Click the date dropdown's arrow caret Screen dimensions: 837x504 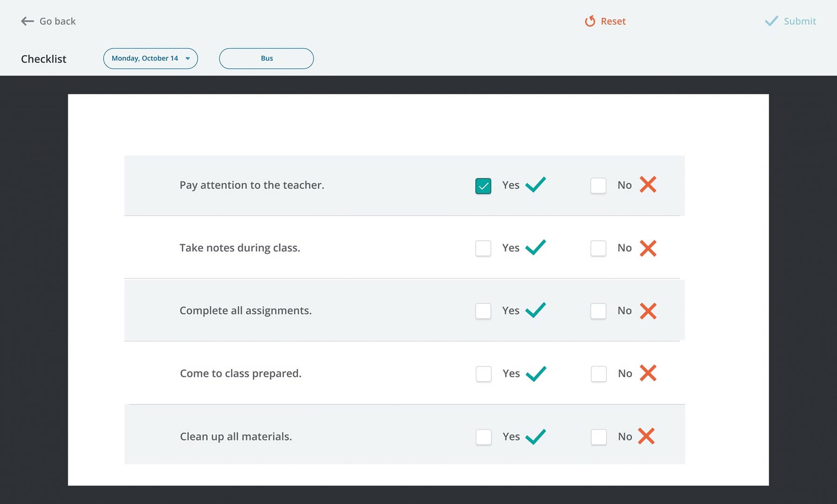[x=188, y=59]
